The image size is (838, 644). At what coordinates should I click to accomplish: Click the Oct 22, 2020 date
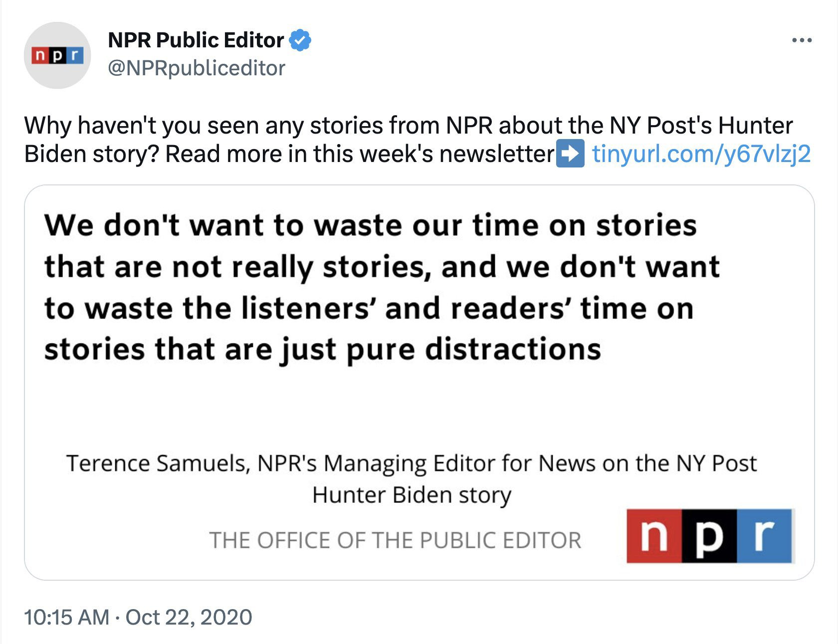pos(189,617)
